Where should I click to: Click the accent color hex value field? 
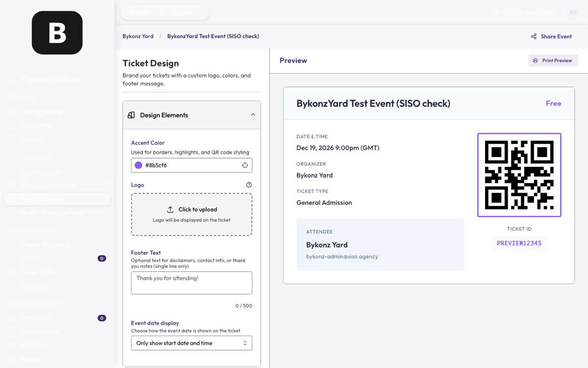192,165
